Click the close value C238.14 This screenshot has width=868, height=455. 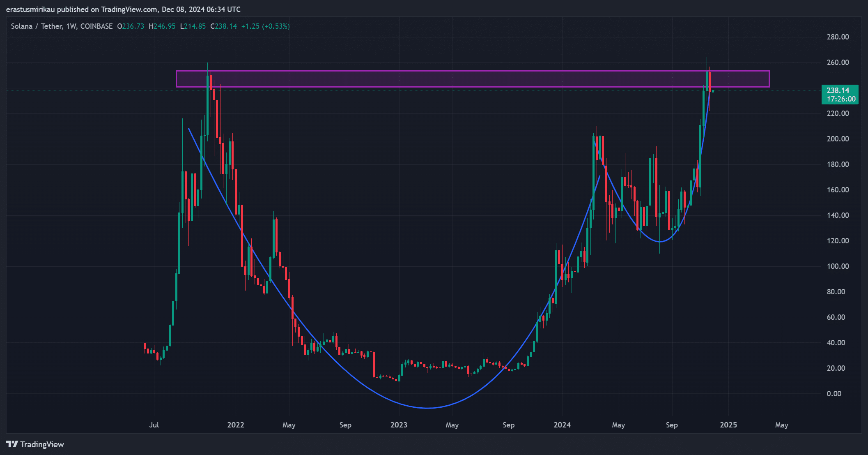click(223, 26)
